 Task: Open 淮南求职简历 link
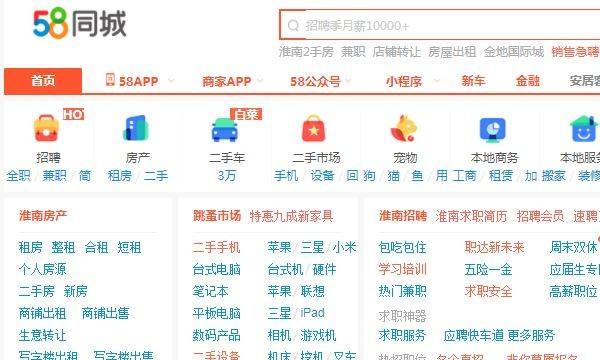tap(471, 216)
